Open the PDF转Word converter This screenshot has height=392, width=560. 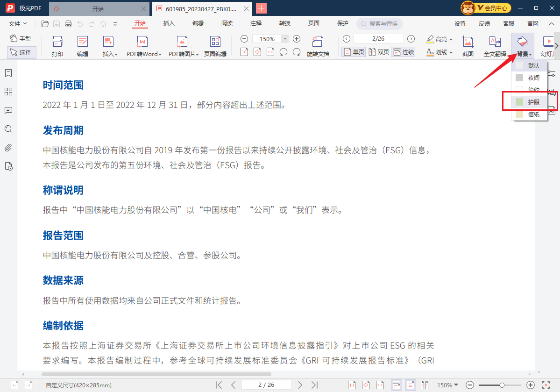coord(143,46)
